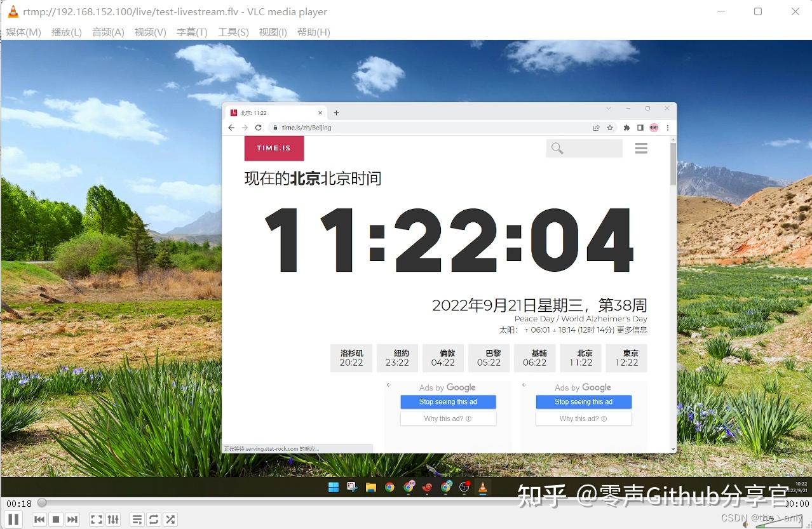Click the 00:18 elapsed time label
Image resolution: width=812 pixels, height=529 pixels.
point(19,503)
